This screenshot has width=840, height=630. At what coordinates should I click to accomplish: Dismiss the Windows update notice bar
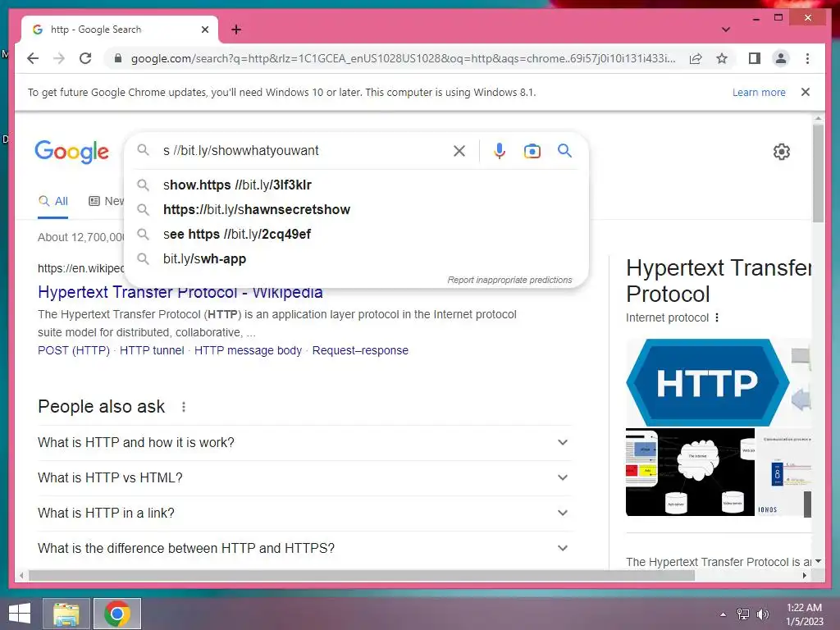coord(806,92)
